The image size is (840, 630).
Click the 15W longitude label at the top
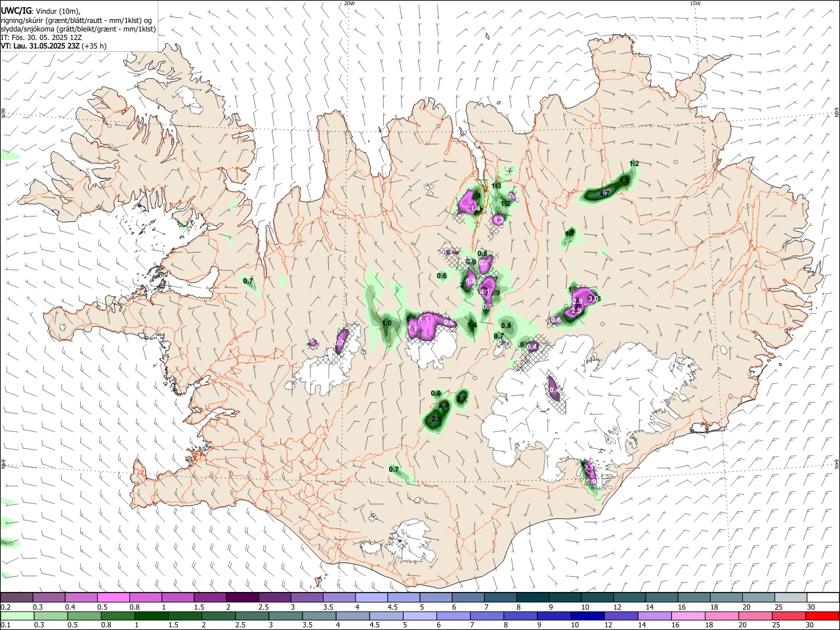click(x=695, y=3)
